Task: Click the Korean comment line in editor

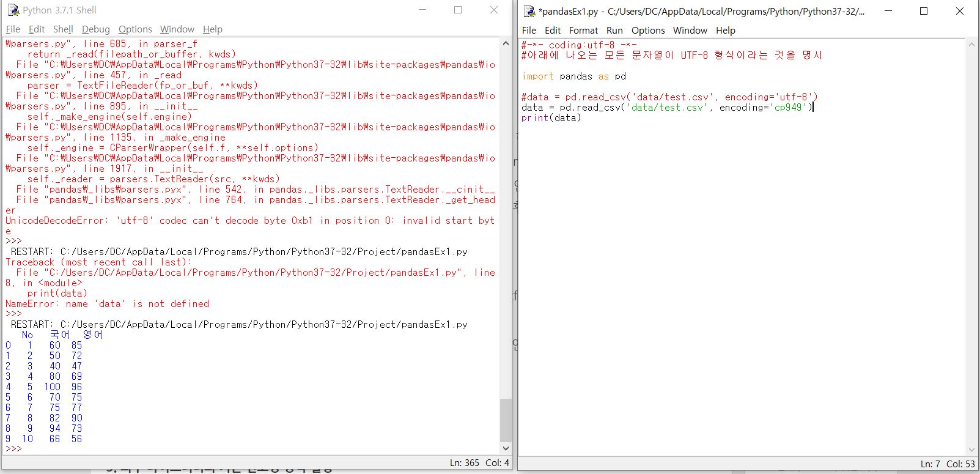Action: (672, 56)
